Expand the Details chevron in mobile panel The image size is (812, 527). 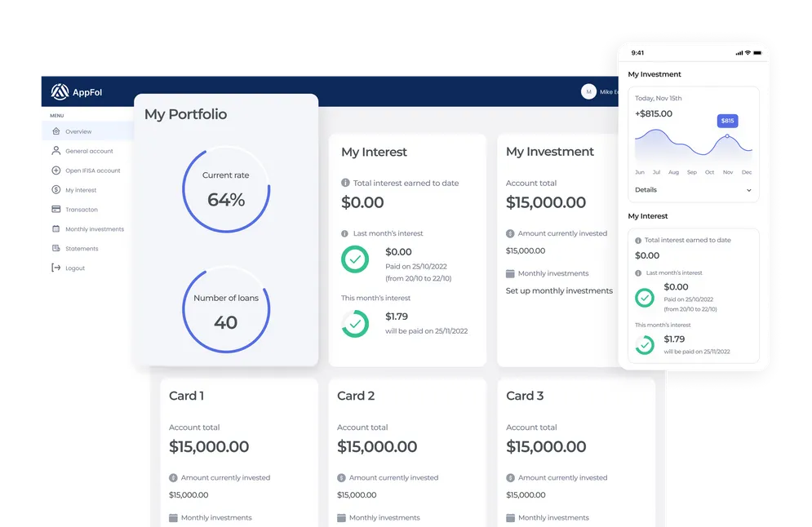[749, 190]
